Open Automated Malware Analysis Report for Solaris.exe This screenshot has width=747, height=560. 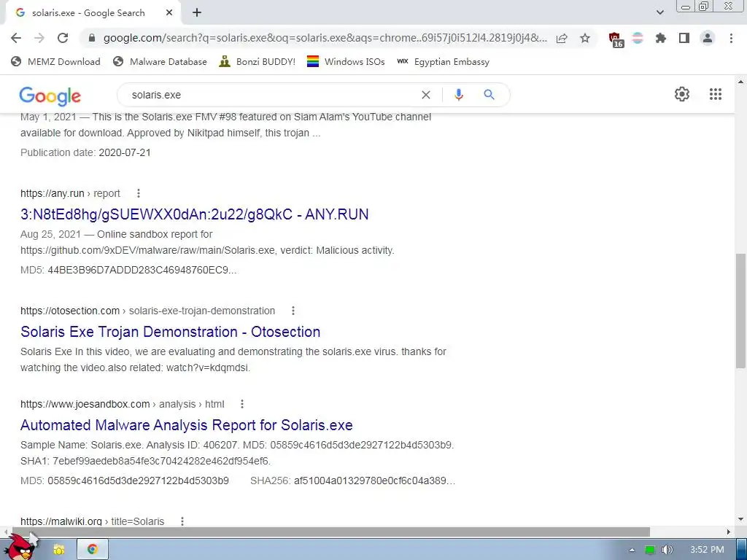click(x=186, y=425)
